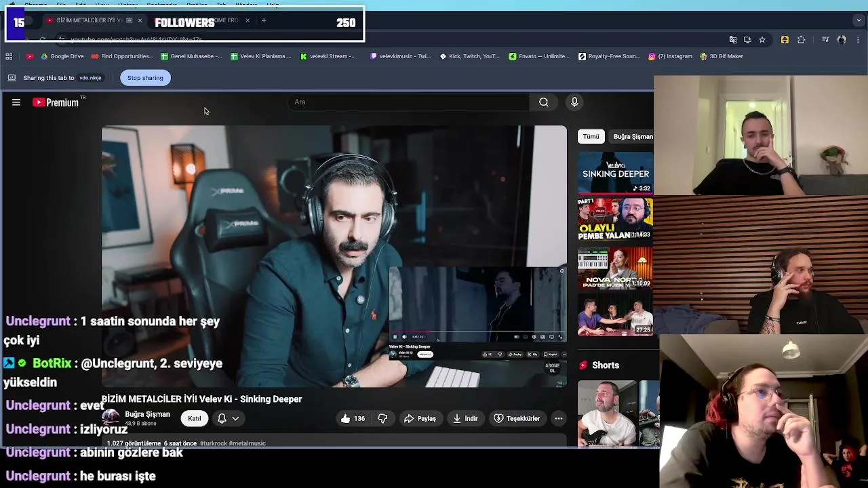Open Google Translate icon in address bar
This screenshot has width=868, height=488.
click(x=733, y=40)
